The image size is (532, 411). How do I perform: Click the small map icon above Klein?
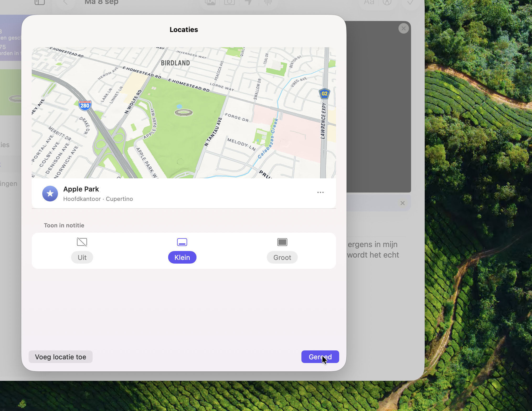tap(182, 242)
